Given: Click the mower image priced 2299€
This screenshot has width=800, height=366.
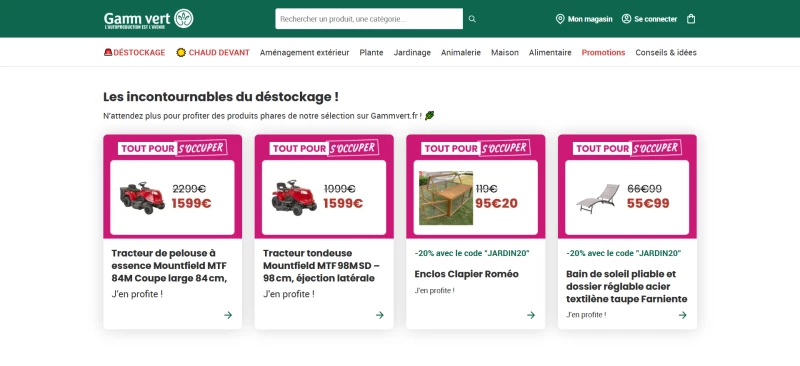Looking at the screenshot, I should pos(142,198).
